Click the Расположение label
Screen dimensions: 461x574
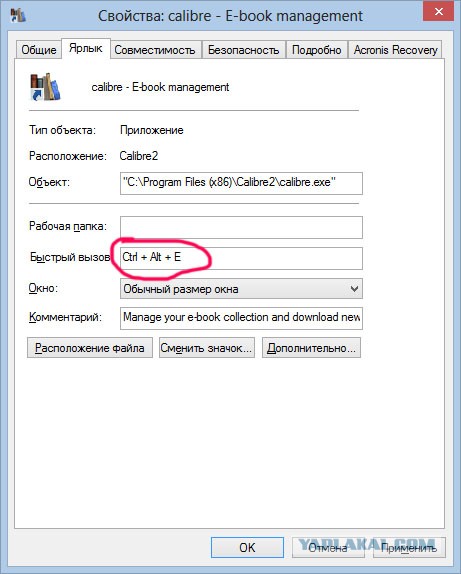tap(68, 156)
